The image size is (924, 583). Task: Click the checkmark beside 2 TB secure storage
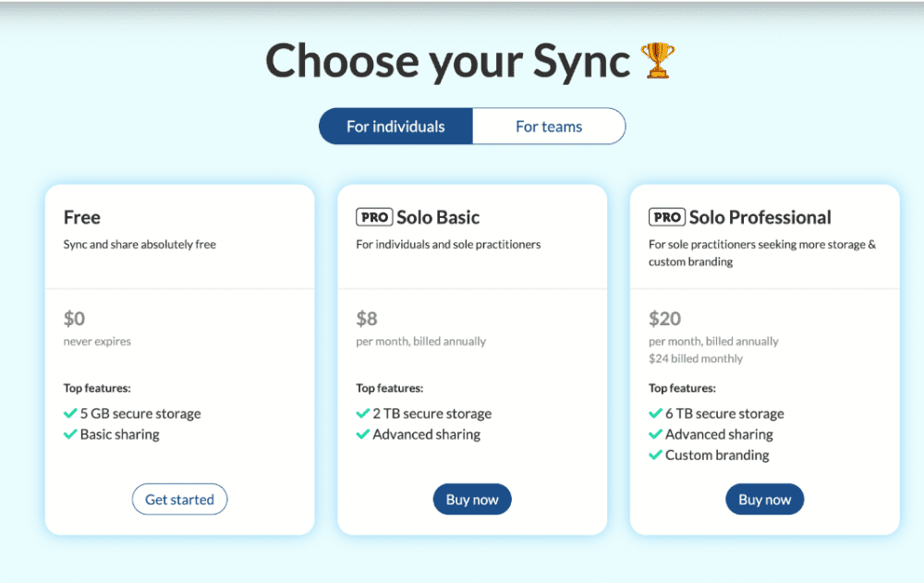tap(362, 413)
